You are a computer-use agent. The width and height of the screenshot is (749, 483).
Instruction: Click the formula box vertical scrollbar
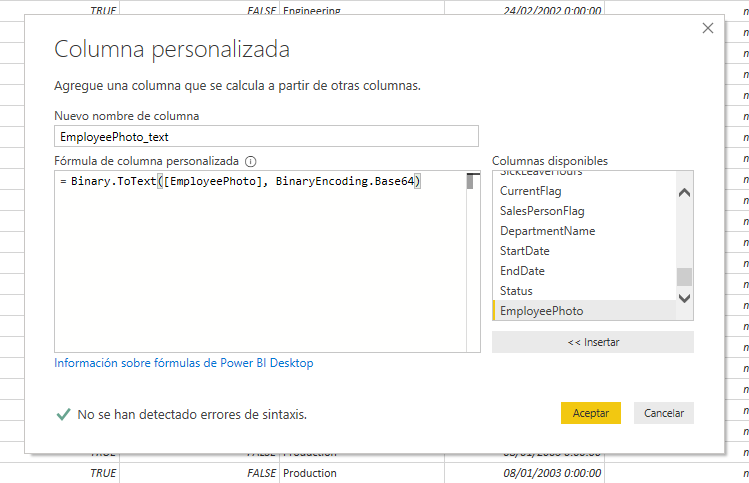point(469,182)
